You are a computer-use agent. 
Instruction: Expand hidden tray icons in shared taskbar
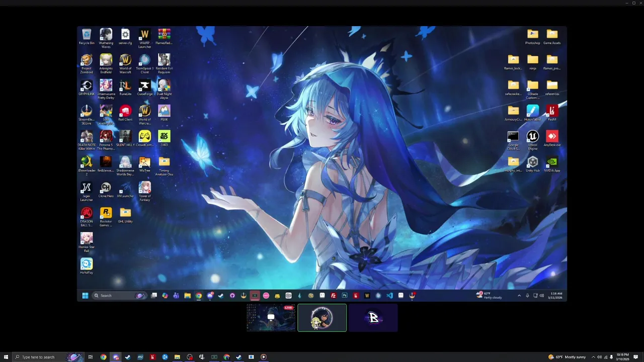click(x=519, y=296)
